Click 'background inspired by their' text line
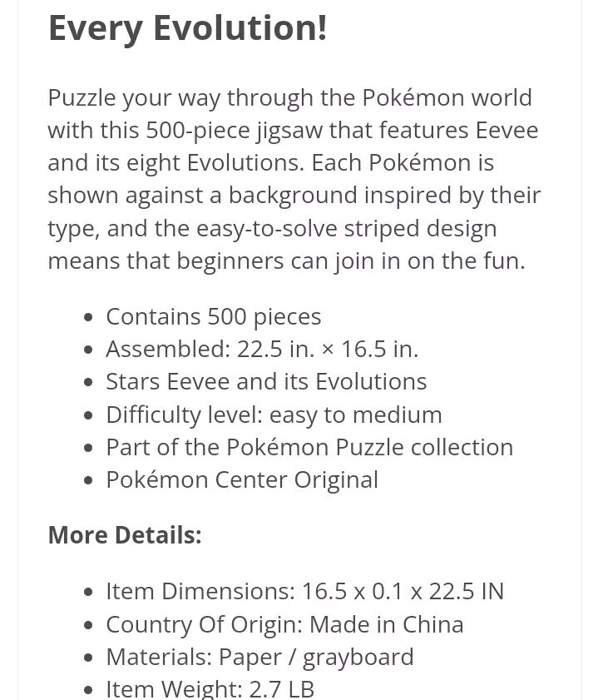 [x=384, y=196]
